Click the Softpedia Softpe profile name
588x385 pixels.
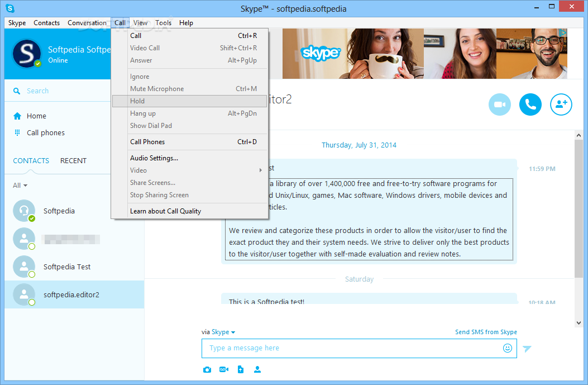click(x=79, y=50)
